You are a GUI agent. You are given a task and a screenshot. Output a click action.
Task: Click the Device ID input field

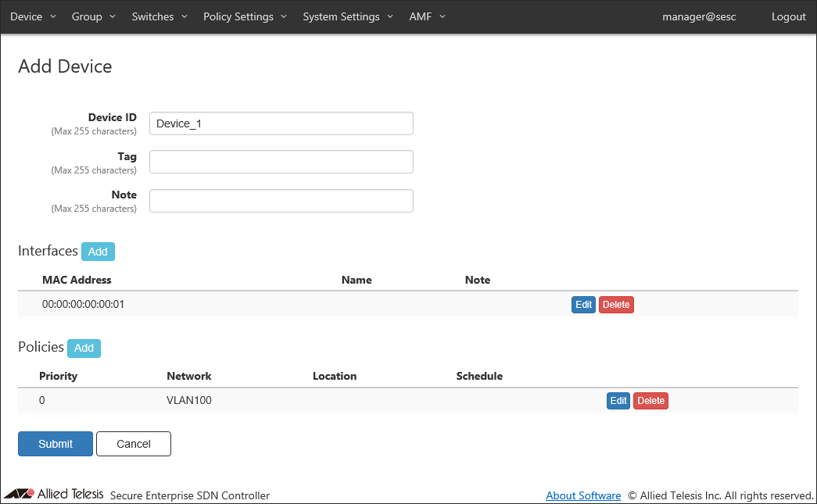(281, 123)
